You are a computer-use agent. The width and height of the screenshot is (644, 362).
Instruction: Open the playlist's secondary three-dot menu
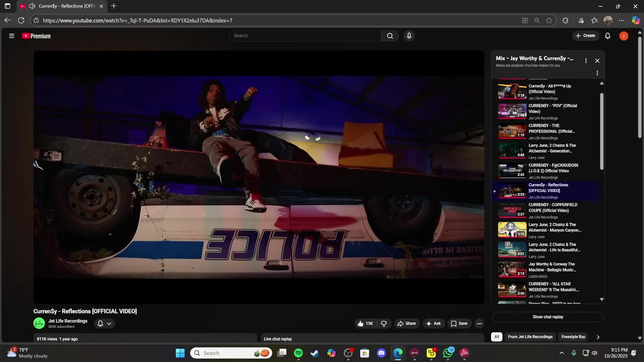click(x=597, y=73)
